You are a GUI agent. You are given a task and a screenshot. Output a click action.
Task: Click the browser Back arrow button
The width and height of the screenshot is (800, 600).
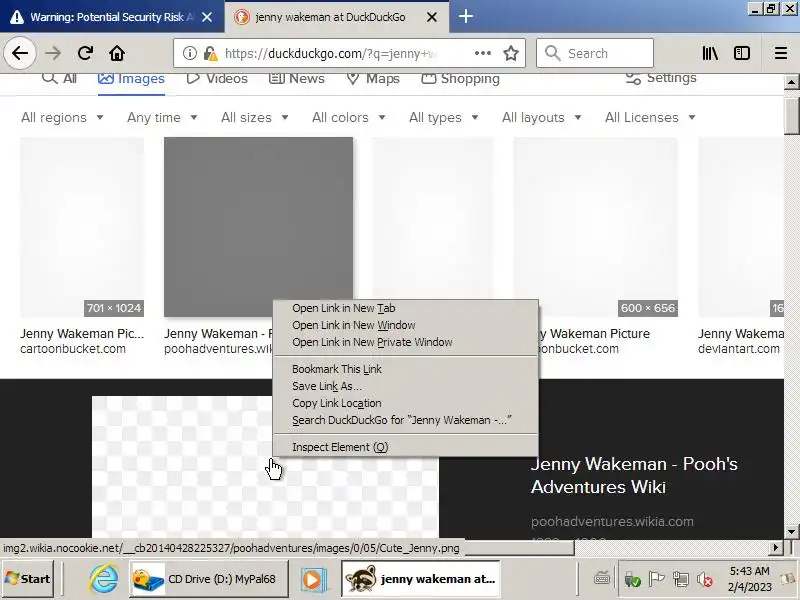[20, 53]
